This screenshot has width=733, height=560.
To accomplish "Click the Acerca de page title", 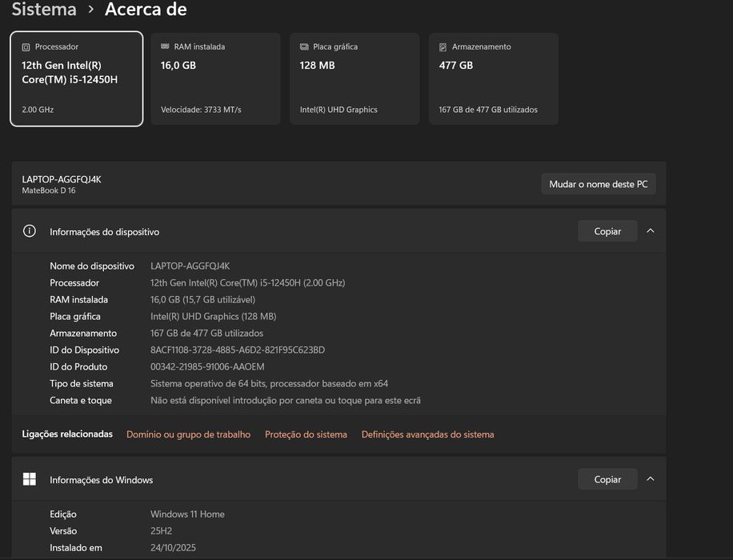I will click(x=146, y=10).
